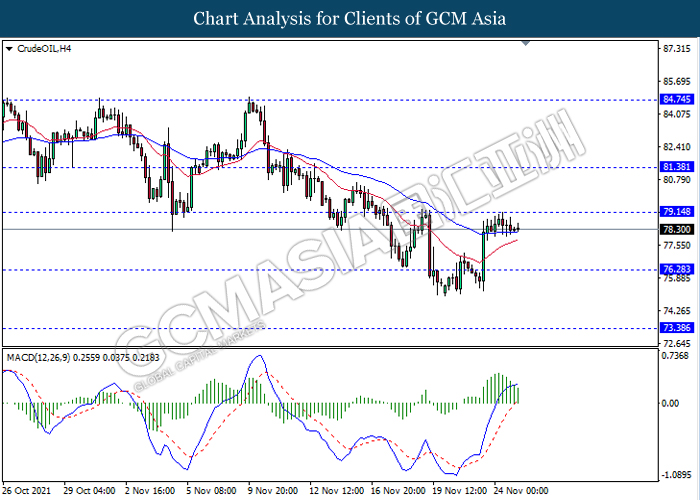Click the 87.315 price axis value
Screen dimensions: 700x500
tap(677, 49)
